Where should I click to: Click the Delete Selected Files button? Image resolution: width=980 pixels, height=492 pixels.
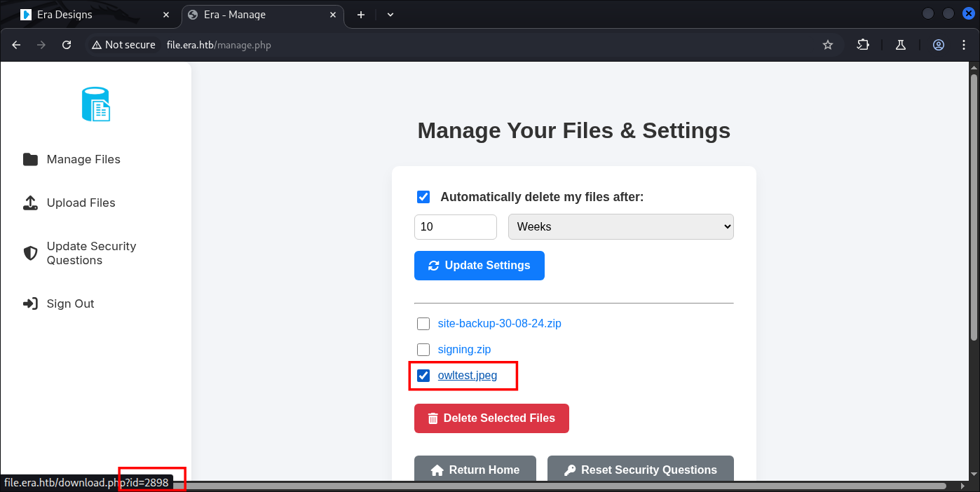pos(491,418)
